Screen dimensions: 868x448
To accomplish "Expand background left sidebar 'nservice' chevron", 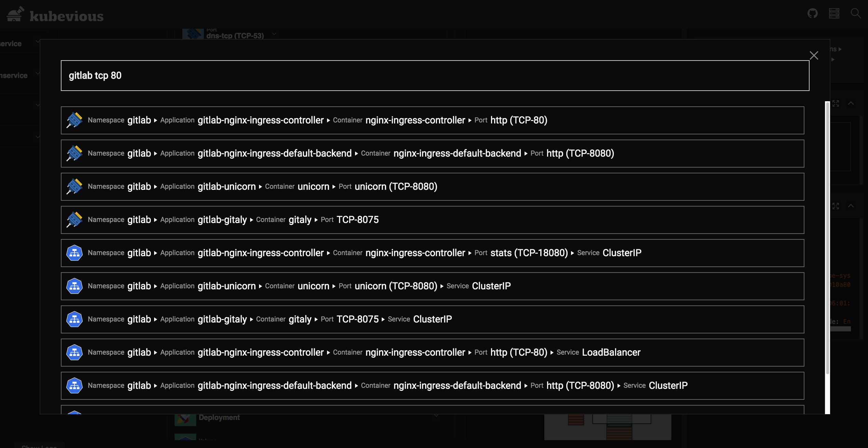I will click(38, 73).
